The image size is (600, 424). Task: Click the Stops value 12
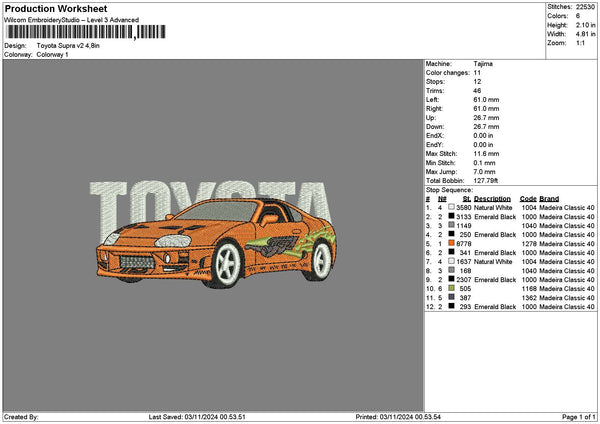(x=477, y=82)
